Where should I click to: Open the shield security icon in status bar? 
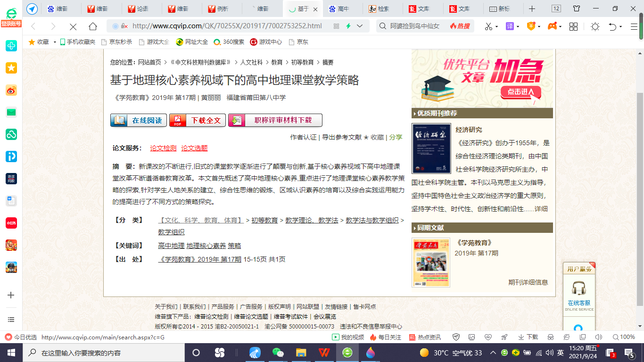[456, 337]
